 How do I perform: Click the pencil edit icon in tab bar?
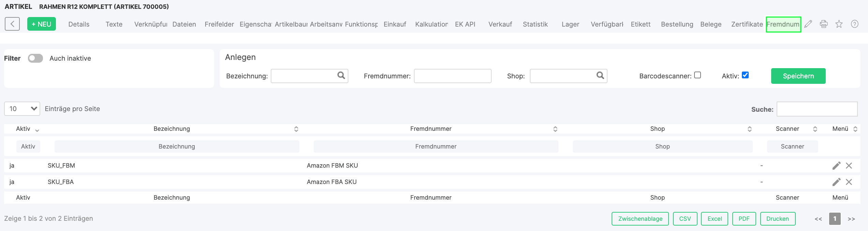[x=808, y=24]
